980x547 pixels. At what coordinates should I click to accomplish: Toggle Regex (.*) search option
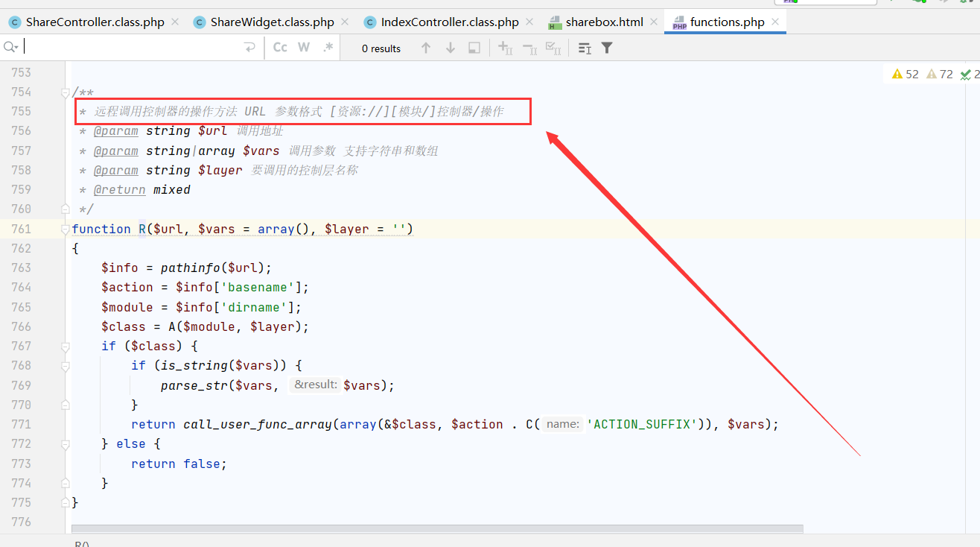point(328,48)
